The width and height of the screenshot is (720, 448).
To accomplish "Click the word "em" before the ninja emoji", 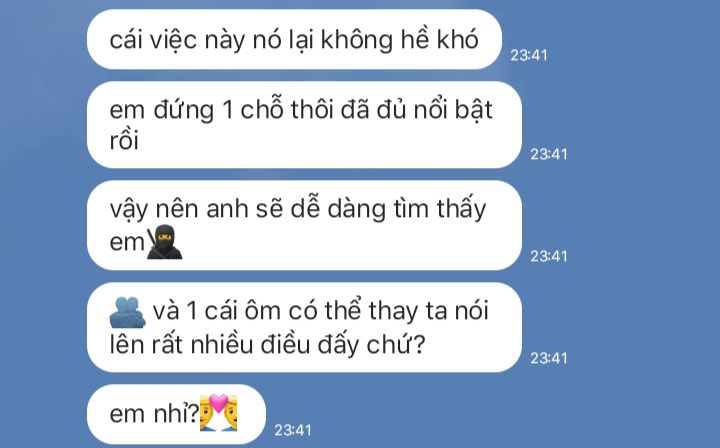I will (127, 243).
